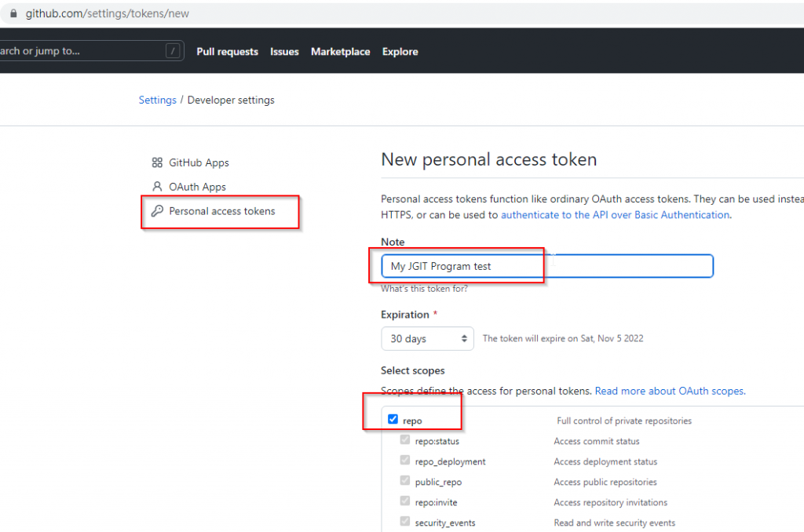Image resolution: width=804 pixels, height=532 pixels.
Task: Click 'Access deployment status' description
Action: pos(605,462)
